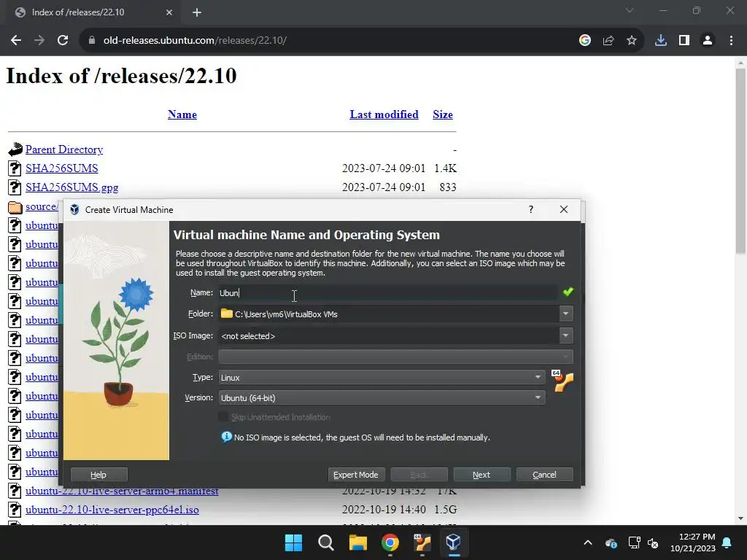Click the Cancel button
The image size is (747, 560).
pyautogui.click(x=544, y=475)
